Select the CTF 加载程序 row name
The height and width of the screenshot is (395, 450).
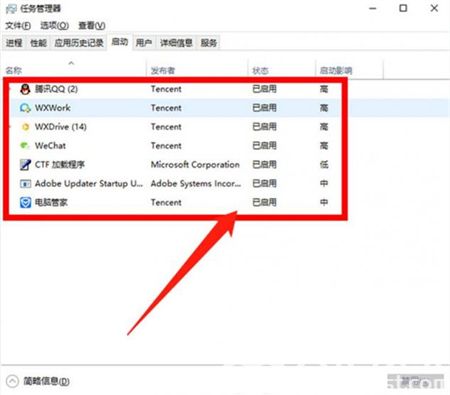[60, 165]
